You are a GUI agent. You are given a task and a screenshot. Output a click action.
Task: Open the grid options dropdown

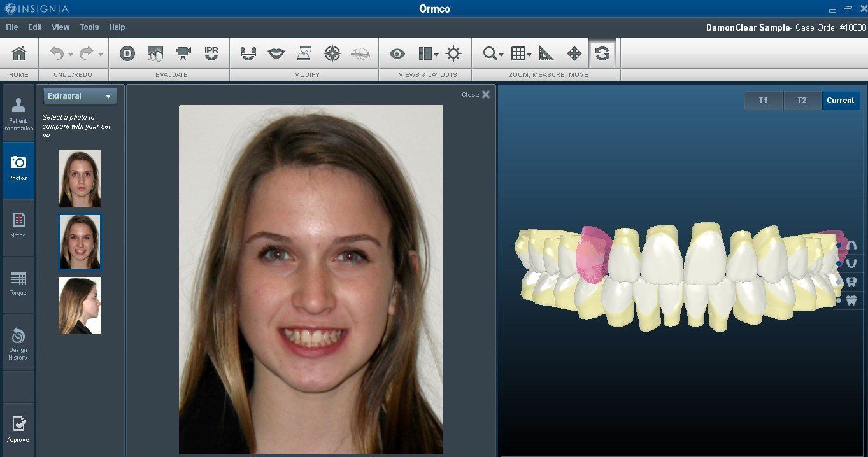pos(521,53)
